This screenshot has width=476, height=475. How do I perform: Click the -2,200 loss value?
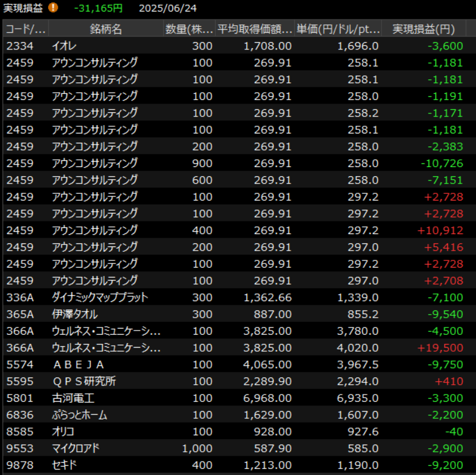coord(446,415)
